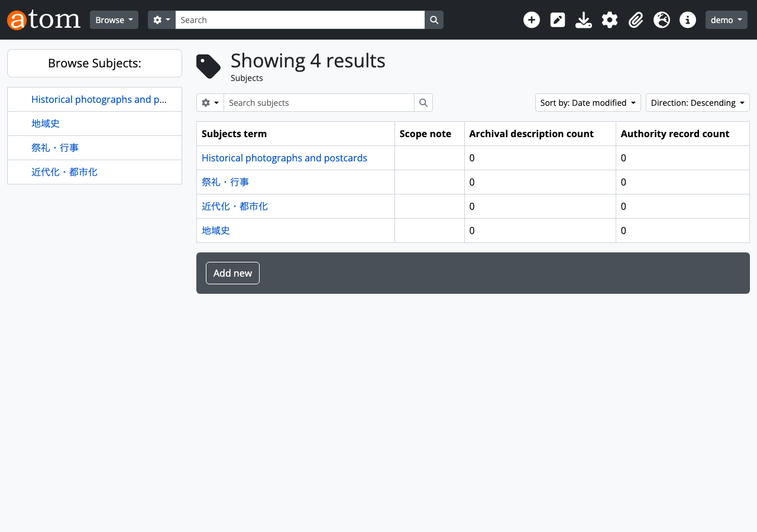Select 地域史 in the Browse Subjects sidebar
This screenshot has width=757, height=532.
(x=46, y=124)
